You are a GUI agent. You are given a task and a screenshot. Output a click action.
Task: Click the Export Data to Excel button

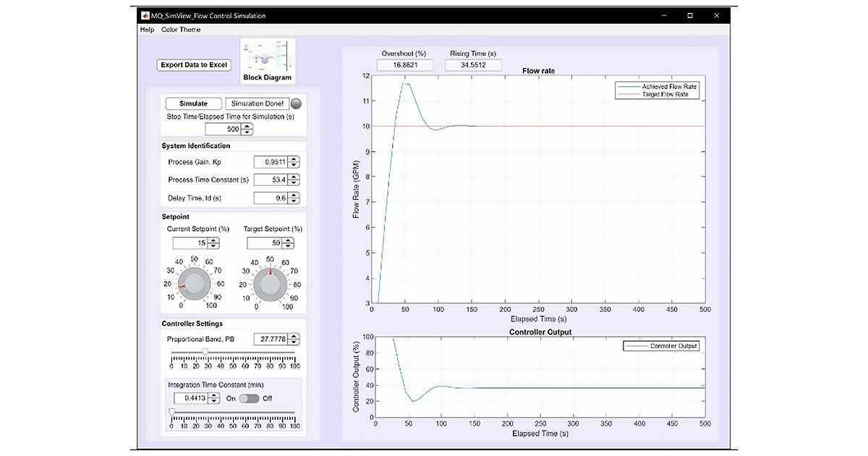[192, 64]
